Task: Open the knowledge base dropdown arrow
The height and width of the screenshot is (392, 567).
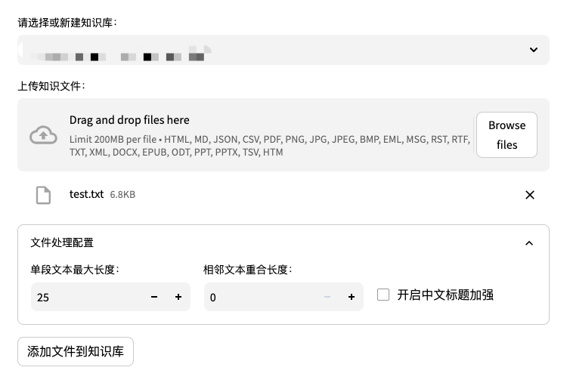Action: [534, 50]
